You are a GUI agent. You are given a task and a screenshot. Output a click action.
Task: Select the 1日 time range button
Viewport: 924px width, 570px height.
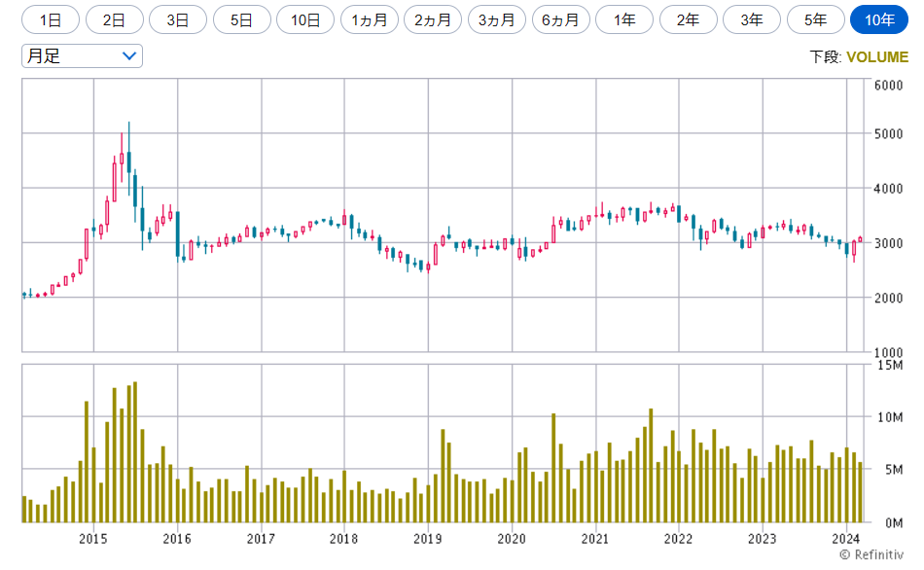tap(51, 19)
